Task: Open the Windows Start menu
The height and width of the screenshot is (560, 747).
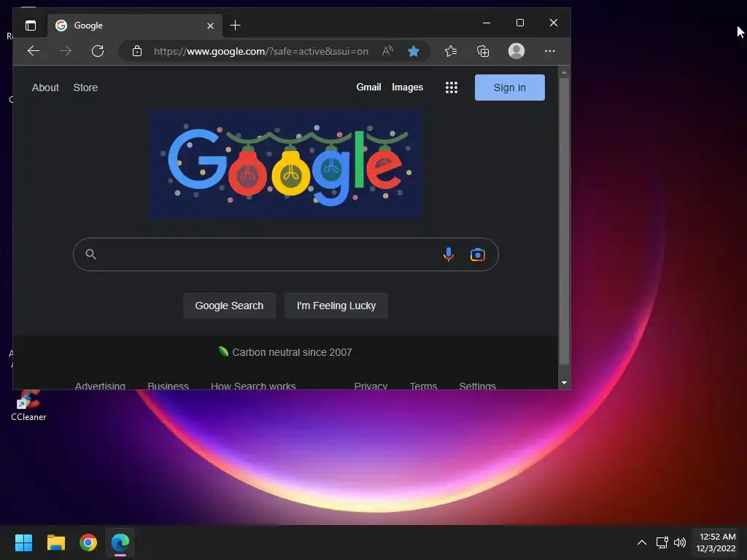Action: (23, 542)
